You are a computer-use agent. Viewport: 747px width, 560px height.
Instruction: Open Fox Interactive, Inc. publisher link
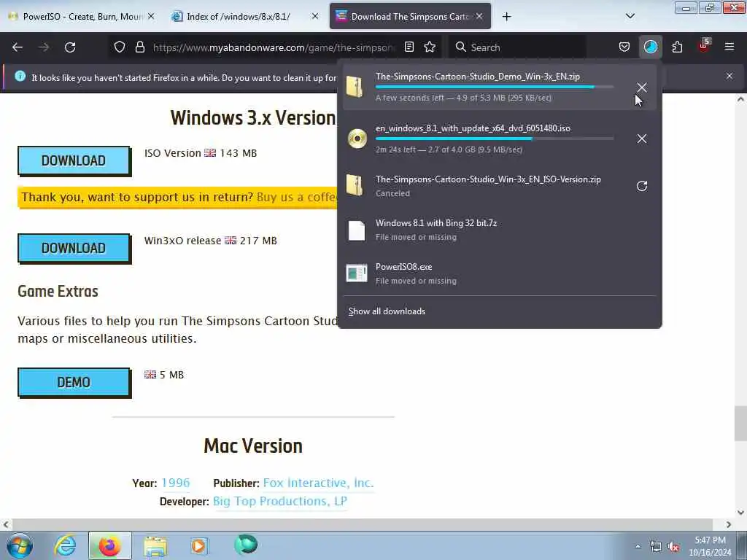318,483
